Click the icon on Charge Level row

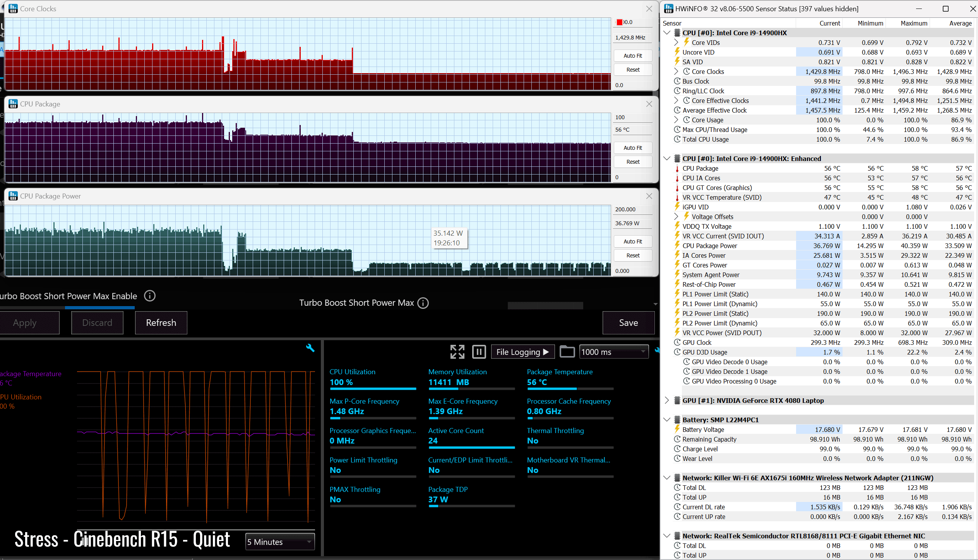(677, 449)
